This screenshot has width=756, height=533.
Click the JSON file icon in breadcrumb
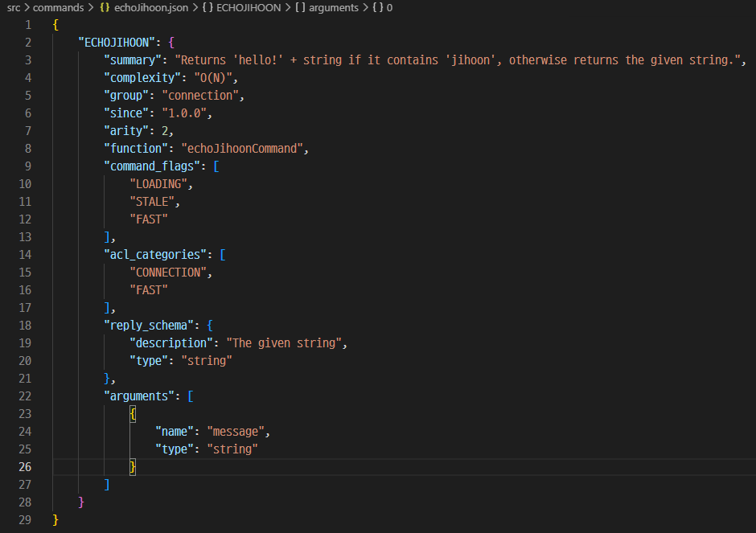(104, 8)
